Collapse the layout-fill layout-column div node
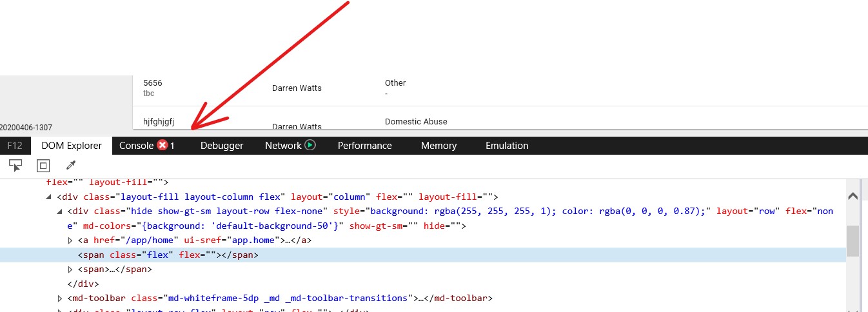 tap(50, 197)
